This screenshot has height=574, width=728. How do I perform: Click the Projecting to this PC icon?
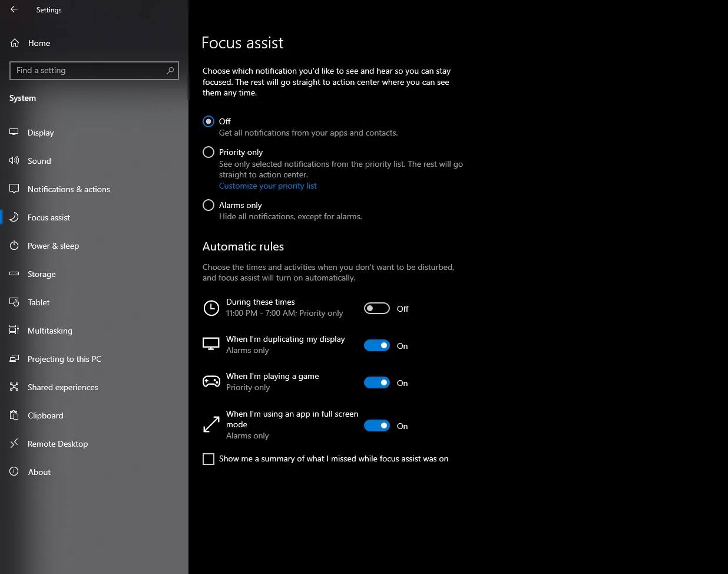point(14,359)
